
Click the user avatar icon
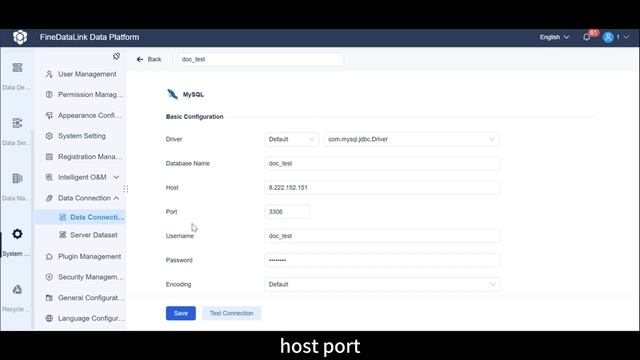(608, 37)
